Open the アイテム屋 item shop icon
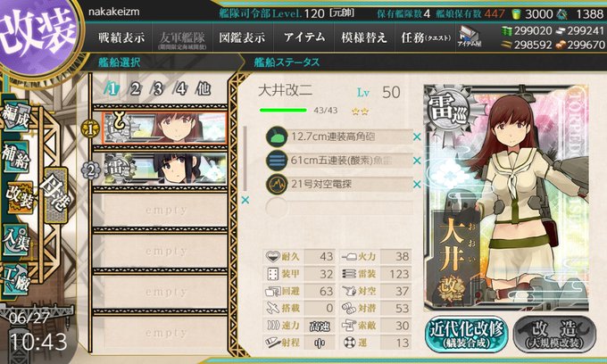Image resolution: width=607 pixels, height=364 pixels. pyautogui.click(x=469, y=37)
